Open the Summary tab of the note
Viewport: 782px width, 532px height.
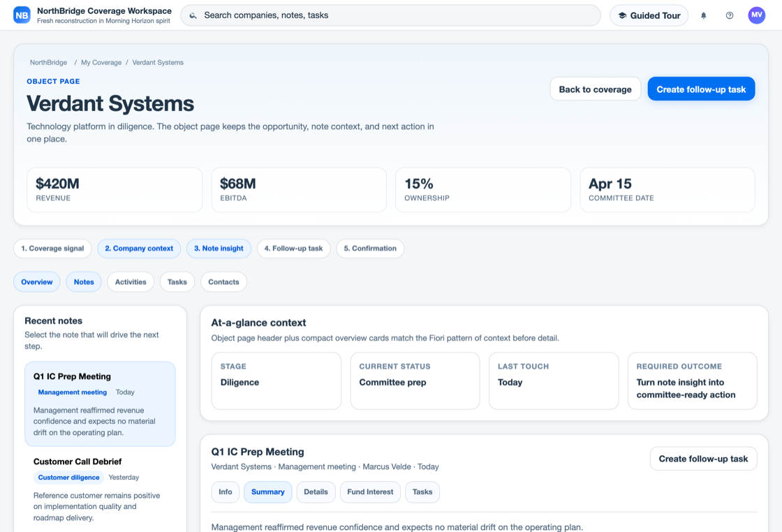click(x=268, y=492)
